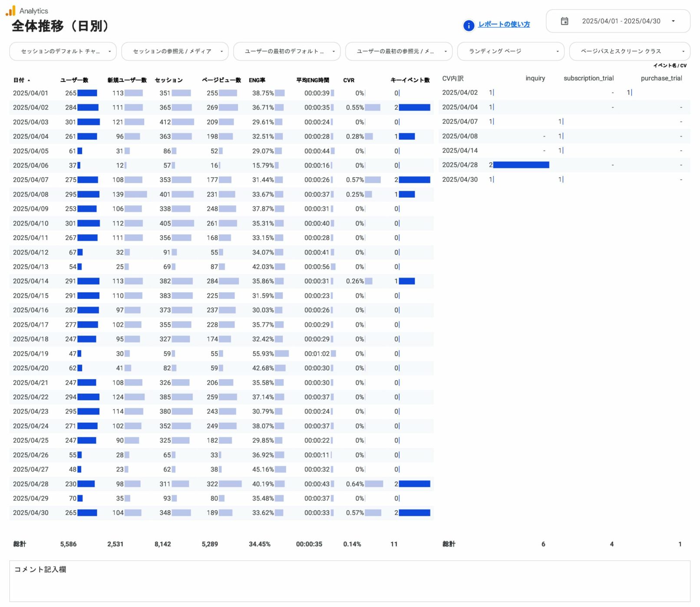Click the Analytics logo icon

(x=10, y=10)
